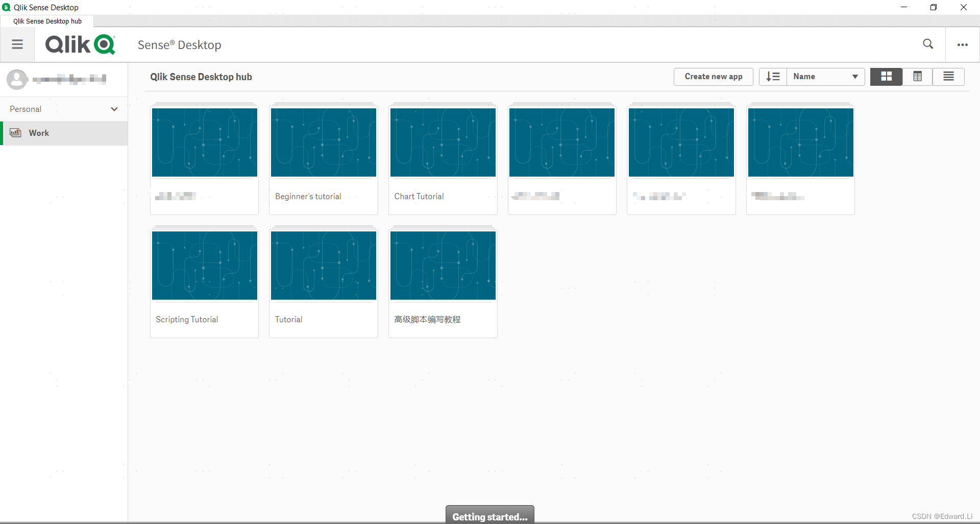Switch to compact list view layout
Viewport: 980px width, 524px height.
948,77
